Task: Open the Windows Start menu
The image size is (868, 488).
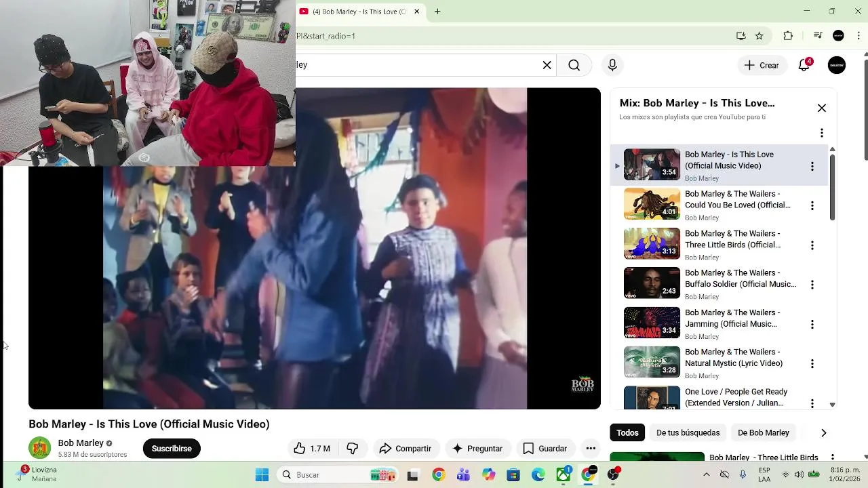Action: pyautogui.click(x=262, y=475)
